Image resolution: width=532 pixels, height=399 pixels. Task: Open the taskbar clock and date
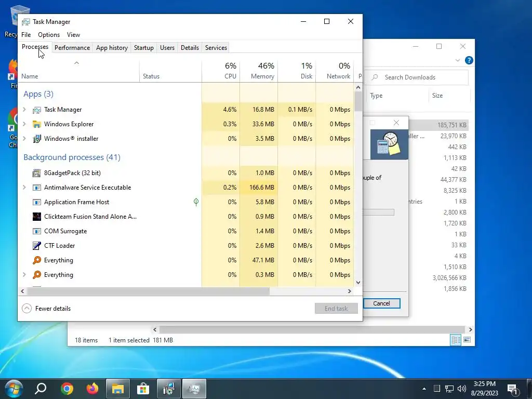tap(485, 389)
